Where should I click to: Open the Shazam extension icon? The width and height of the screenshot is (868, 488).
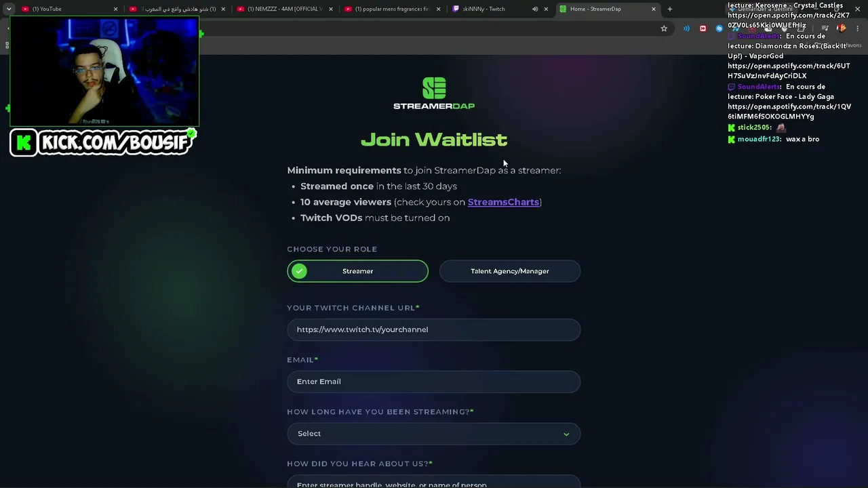coord(719,28)
